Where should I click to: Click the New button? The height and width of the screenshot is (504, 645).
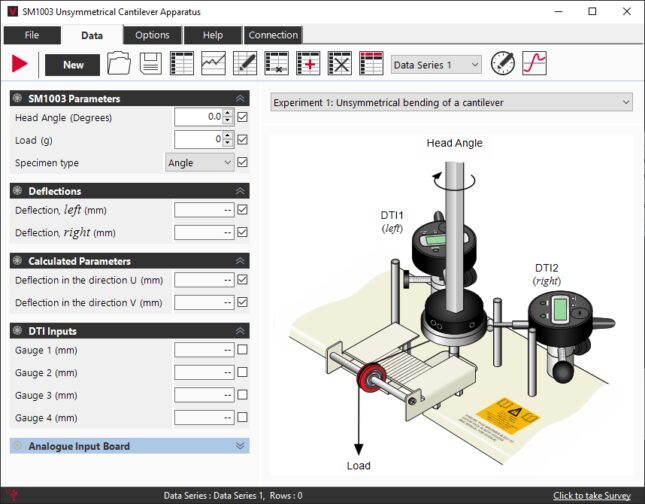coord(73,64)
